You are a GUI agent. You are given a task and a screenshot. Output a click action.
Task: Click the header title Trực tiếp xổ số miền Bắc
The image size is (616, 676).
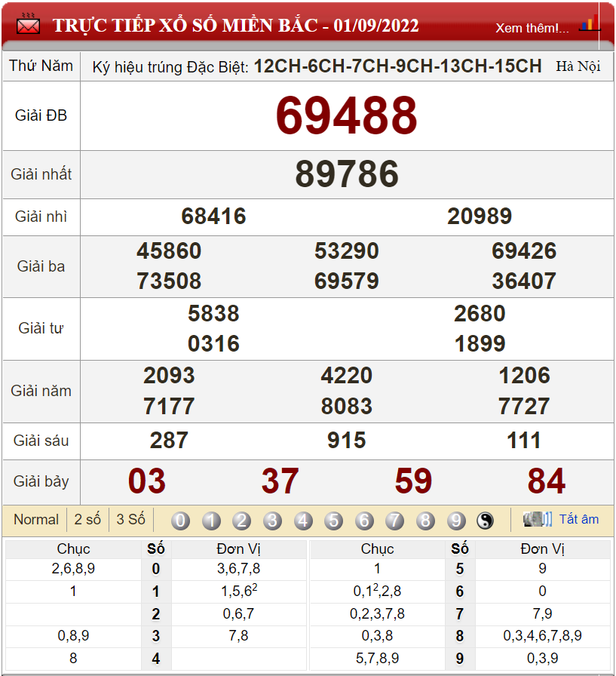[236, 26]
